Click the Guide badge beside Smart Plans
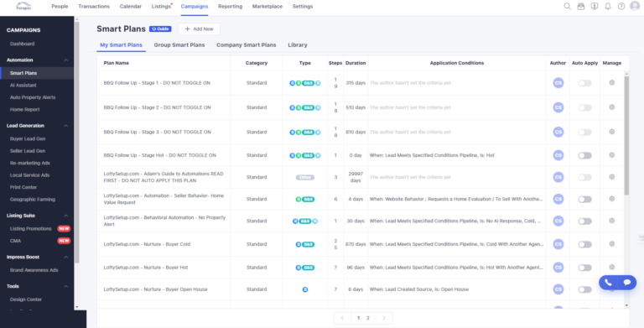644x328 pixels. tap(160, 29)
